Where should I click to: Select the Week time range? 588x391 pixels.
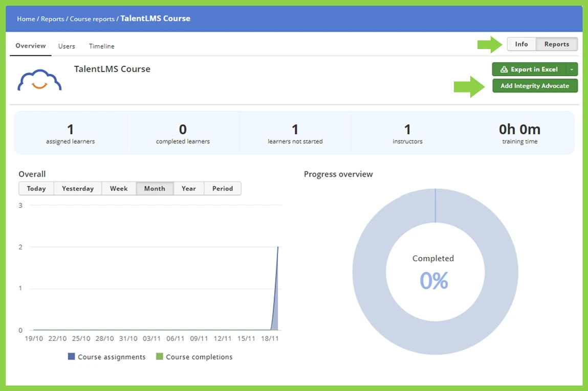pos(119,189)
